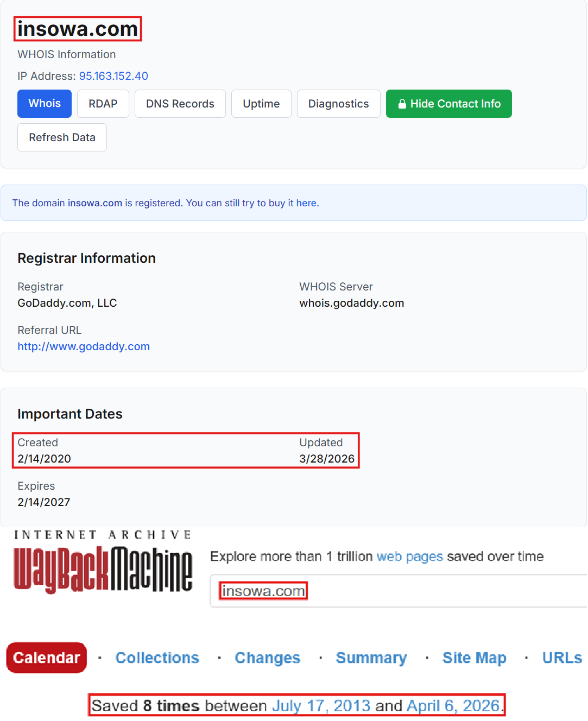View the Site Map of insowa.com
The image size is (588, 721).
coord(473,657)
